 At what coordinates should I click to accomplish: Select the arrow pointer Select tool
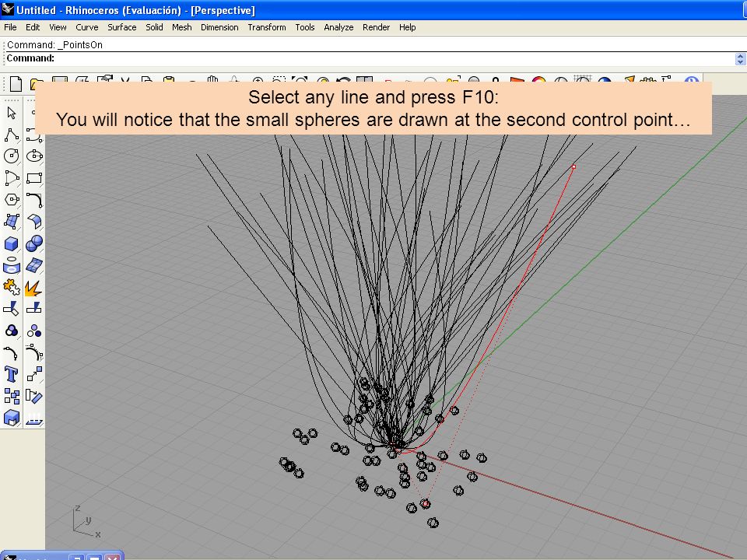click(12, 113)
